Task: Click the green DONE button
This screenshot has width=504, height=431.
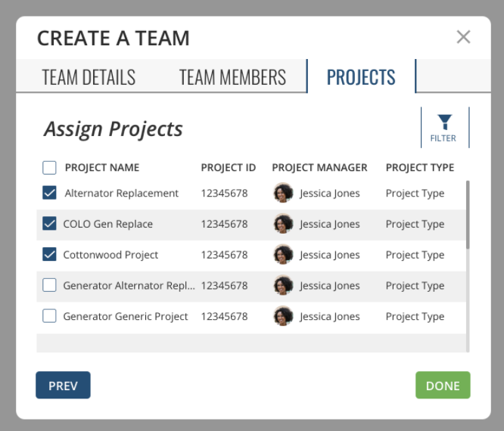Action: coord(443,385)
